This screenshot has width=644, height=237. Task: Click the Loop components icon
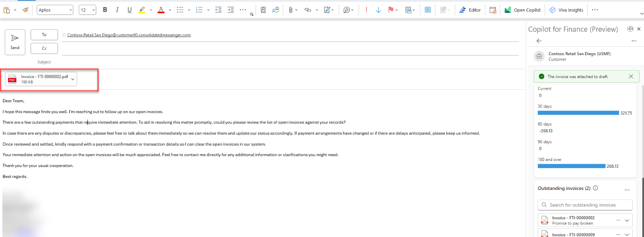click(x=347, y=10)
